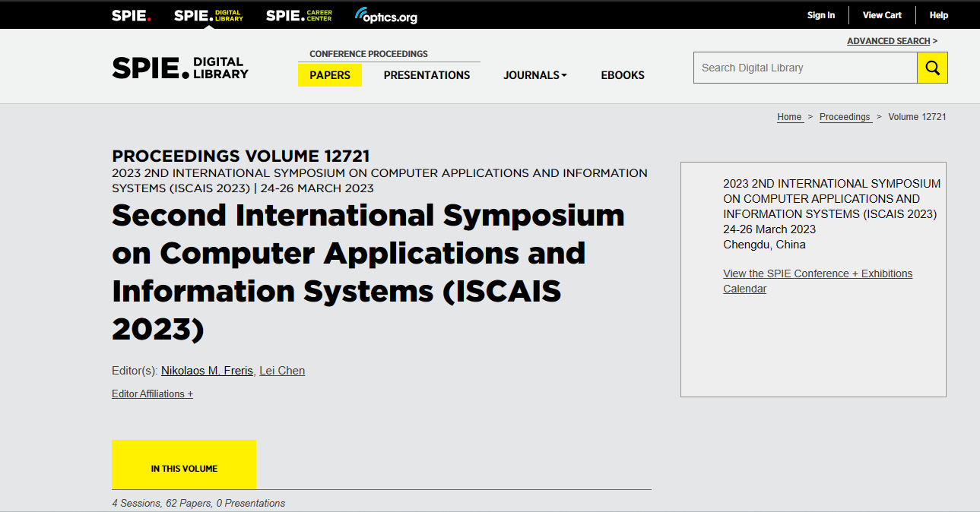
Task: Open the eBooks menu item
Action: tap(623, 75)
